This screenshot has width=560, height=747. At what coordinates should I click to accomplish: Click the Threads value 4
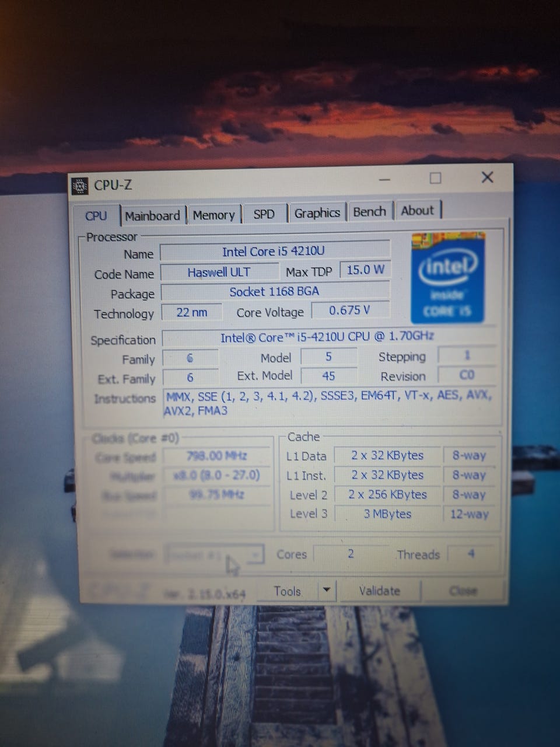(x=471, y=553)
